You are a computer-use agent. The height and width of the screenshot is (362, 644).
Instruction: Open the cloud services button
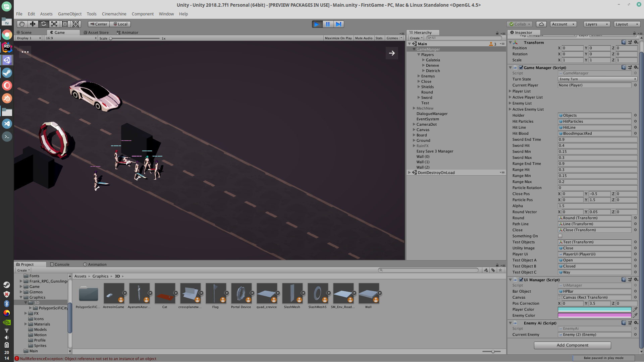click(541, 24)
